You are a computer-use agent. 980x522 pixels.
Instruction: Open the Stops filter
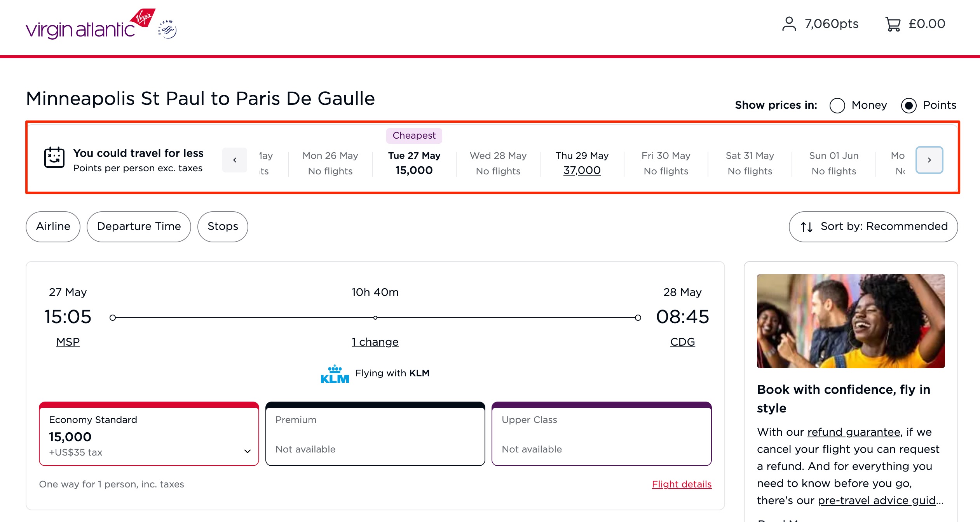[222, 227]
